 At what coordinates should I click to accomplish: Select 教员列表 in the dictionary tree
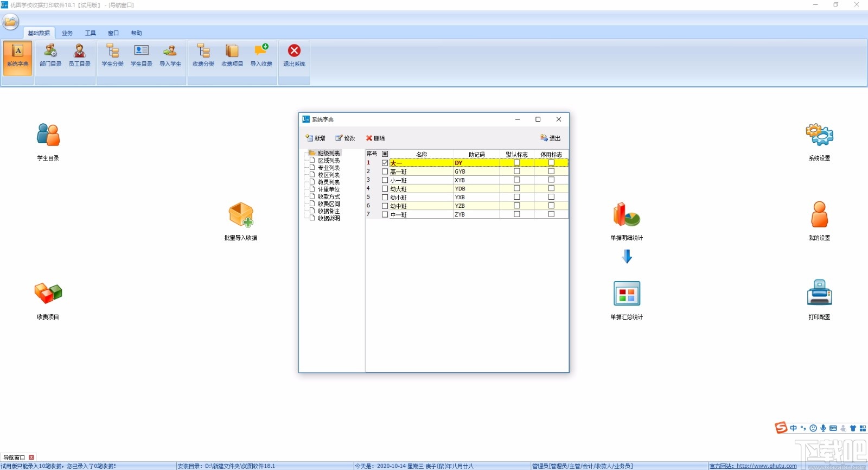coord(329,182)
